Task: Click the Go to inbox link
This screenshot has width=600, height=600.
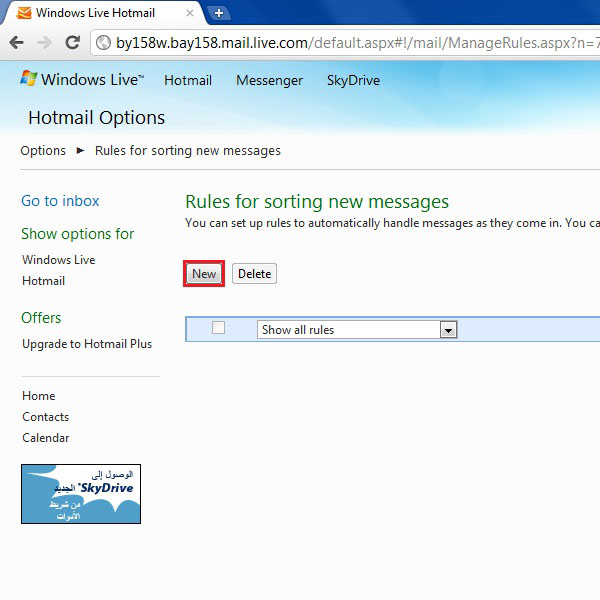Action: (60, 201)
